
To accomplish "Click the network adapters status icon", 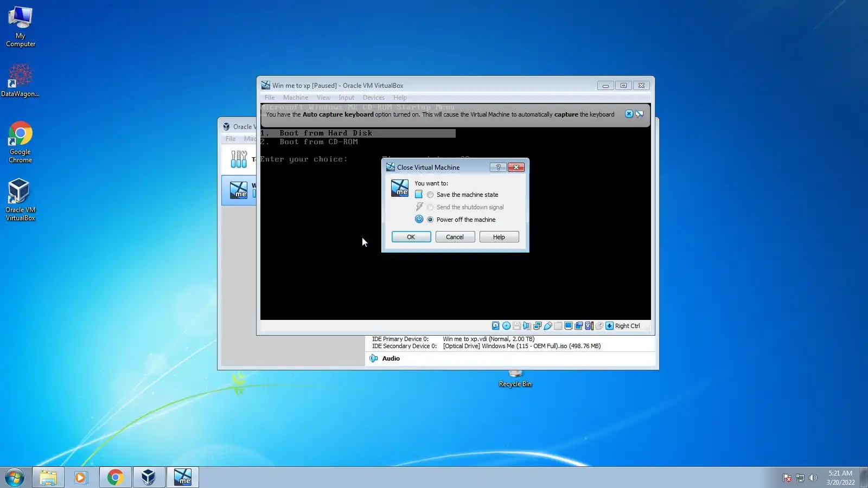I will pos(537,326).
